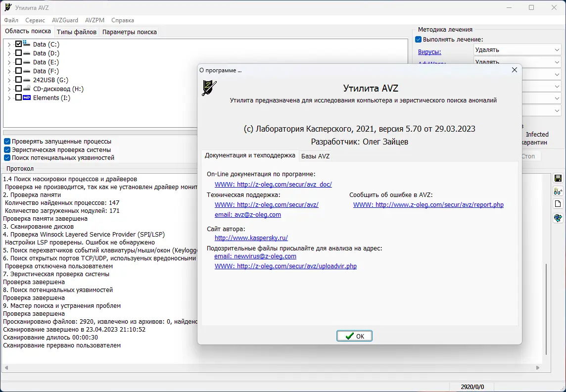Screen dimensions: 566x392
Task: Check the 242USB (G:) checkbox
Action: (18, 80)
